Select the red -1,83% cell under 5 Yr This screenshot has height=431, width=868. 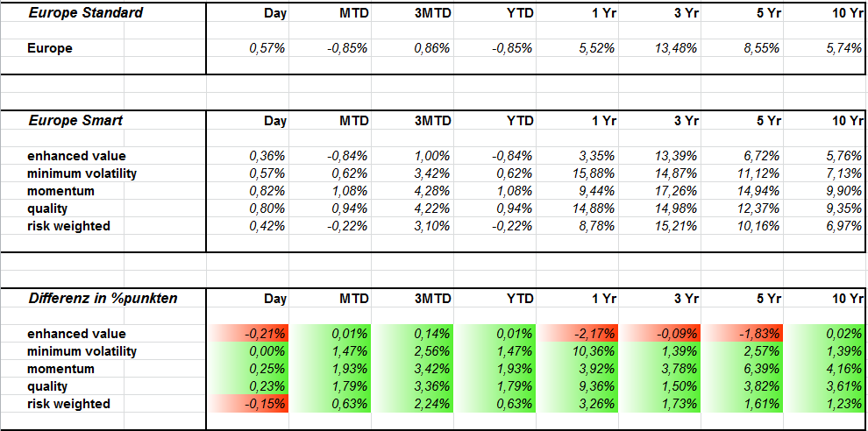(x=761, y=334)
